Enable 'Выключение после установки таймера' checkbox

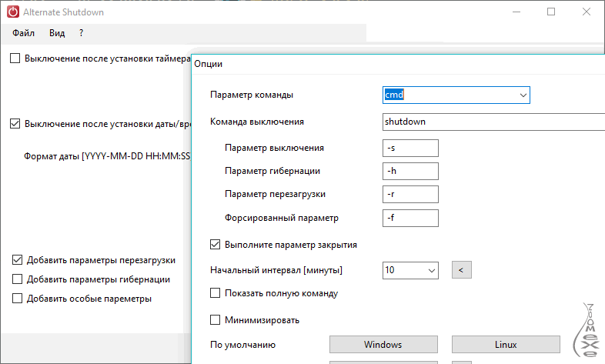(15, 58)
